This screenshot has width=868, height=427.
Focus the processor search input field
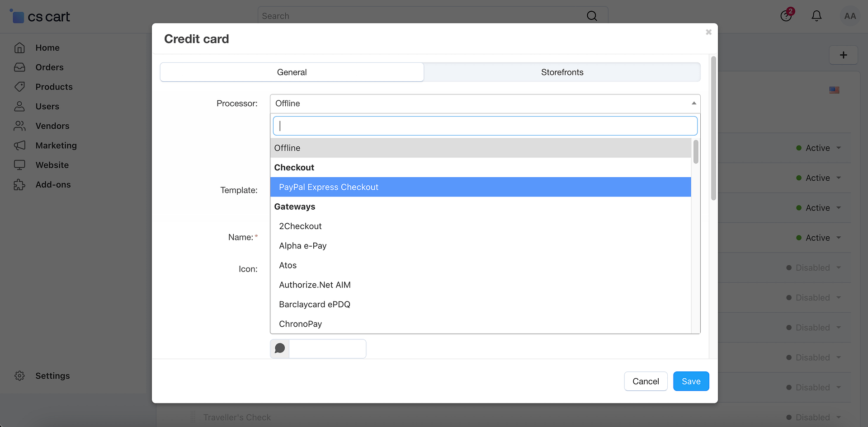(485, 126)
